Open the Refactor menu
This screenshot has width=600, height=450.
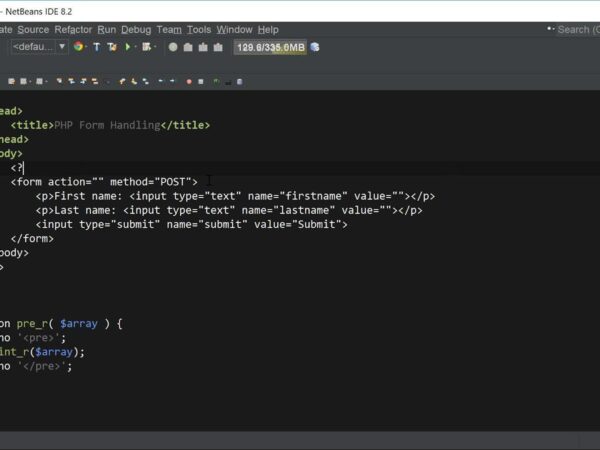[x=73, y=29]
